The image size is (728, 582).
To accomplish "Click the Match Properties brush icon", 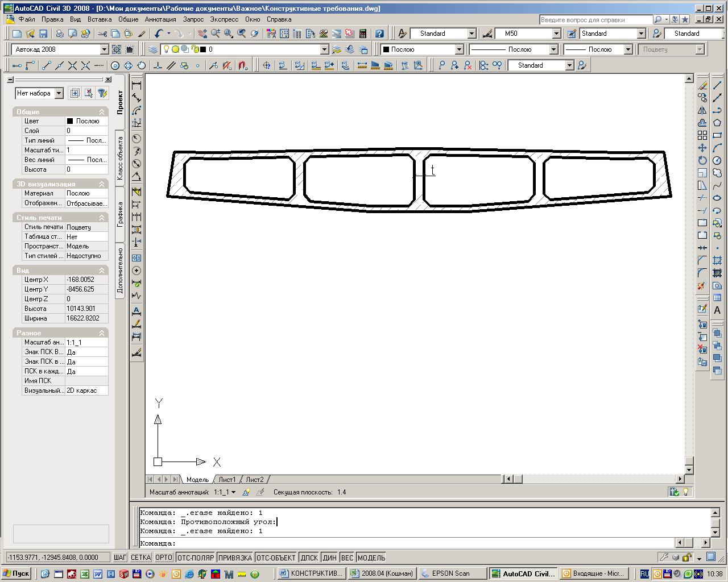I will 142,34.
